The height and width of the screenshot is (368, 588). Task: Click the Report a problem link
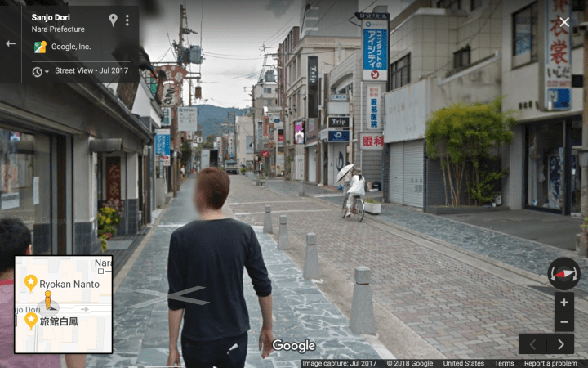(x=550, y=363)
